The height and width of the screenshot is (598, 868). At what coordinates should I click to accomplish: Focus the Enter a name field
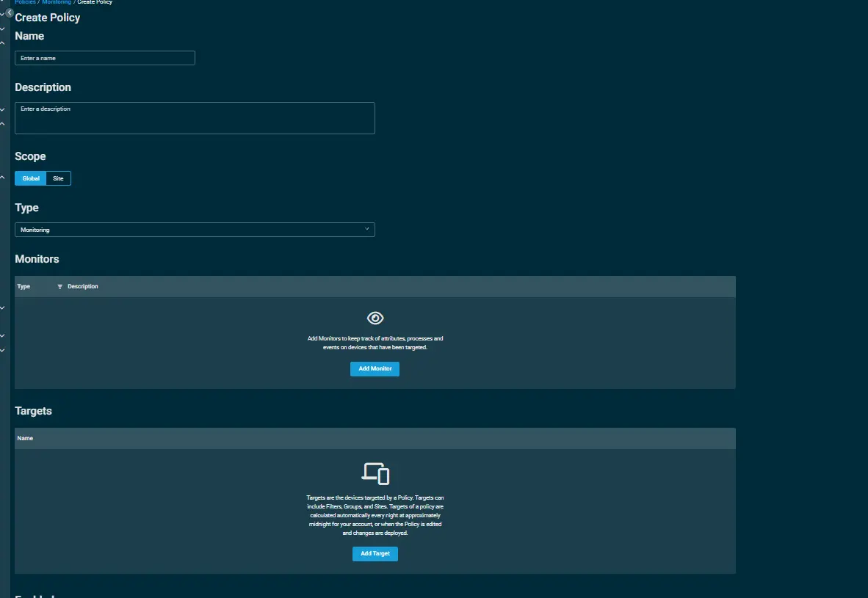pos(105,58)
